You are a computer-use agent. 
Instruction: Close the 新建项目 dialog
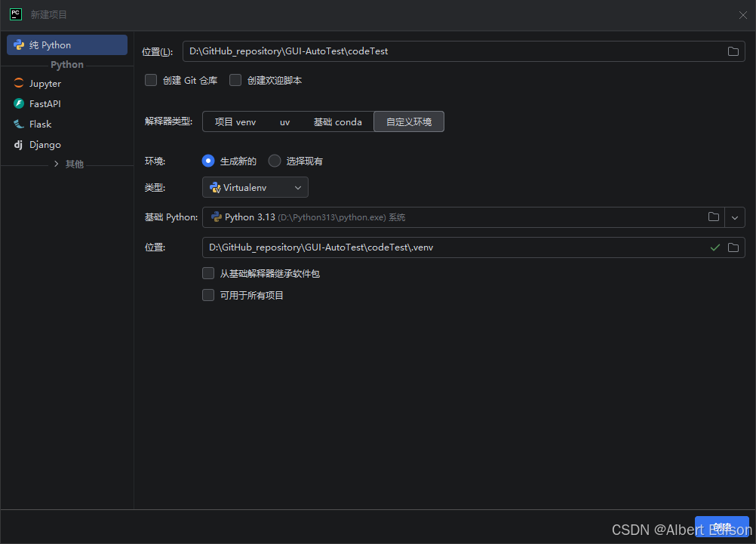click(743, 15)
